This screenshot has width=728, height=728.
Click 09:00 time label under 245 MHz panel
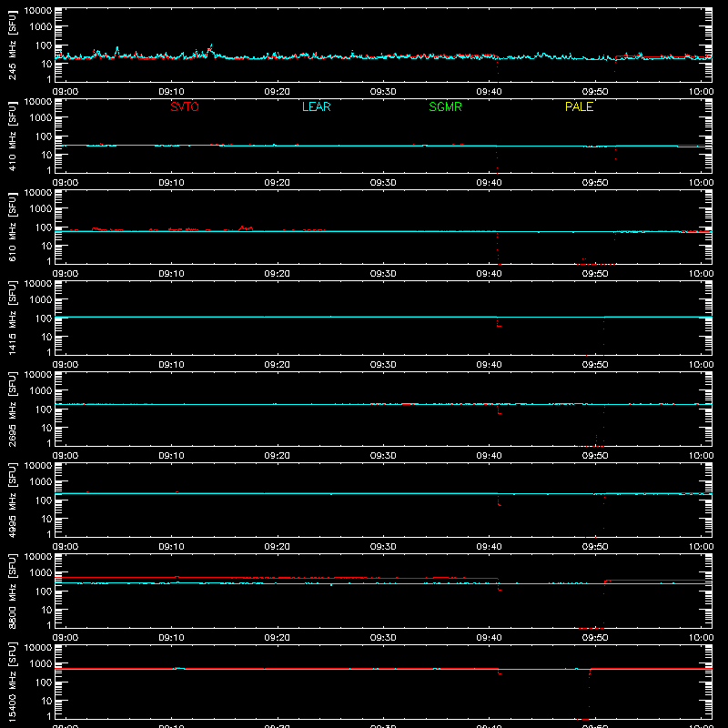click(x=66, y=92)
